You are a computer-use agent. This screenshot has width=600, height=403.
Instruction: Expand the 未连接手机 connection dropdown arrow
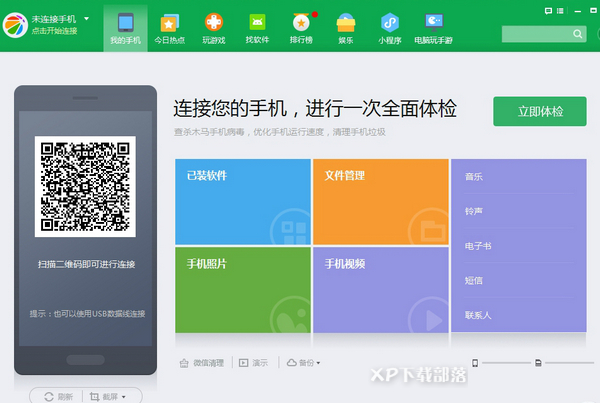tap(86, 18)
